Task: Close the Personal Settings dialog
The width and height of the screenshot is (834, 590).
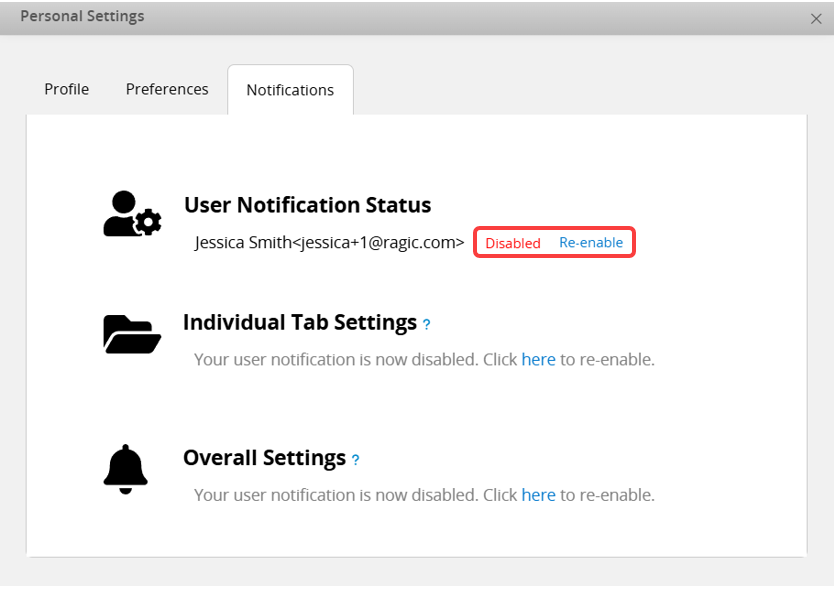Action: click(816, 18)
